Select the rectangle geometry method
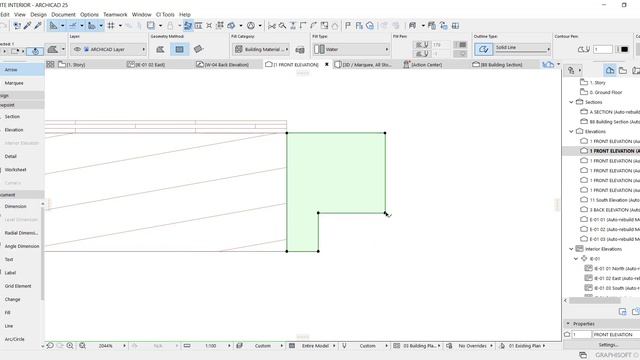The height and width of the screenshot is (360, 640). click(x=179, y=49)
